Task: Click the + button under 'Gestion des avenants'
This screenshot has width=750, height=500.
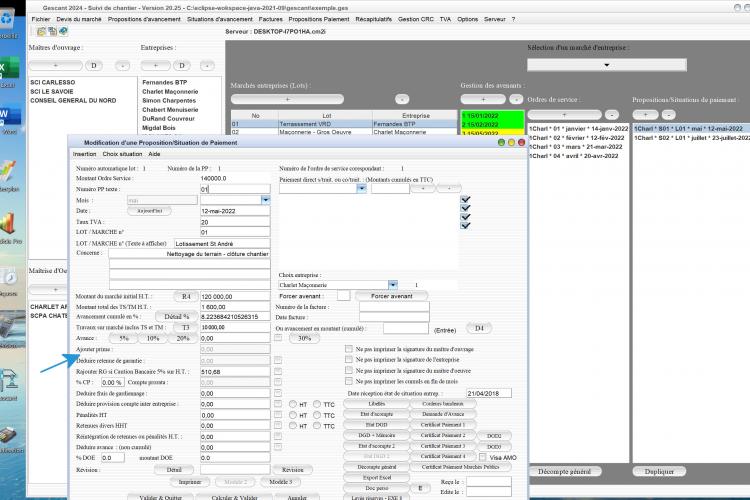Action: click(x=483, y=99)
